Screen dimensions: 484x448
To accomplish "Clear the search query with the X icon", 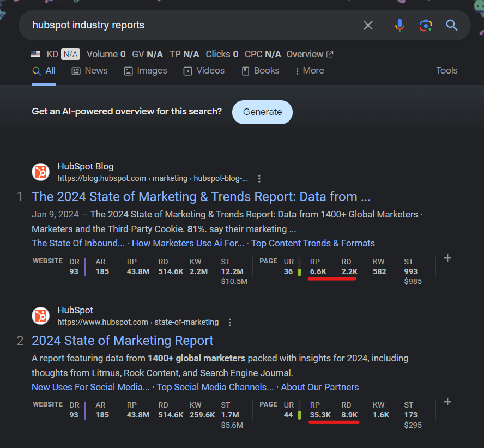I will click(x=367, y=25).
